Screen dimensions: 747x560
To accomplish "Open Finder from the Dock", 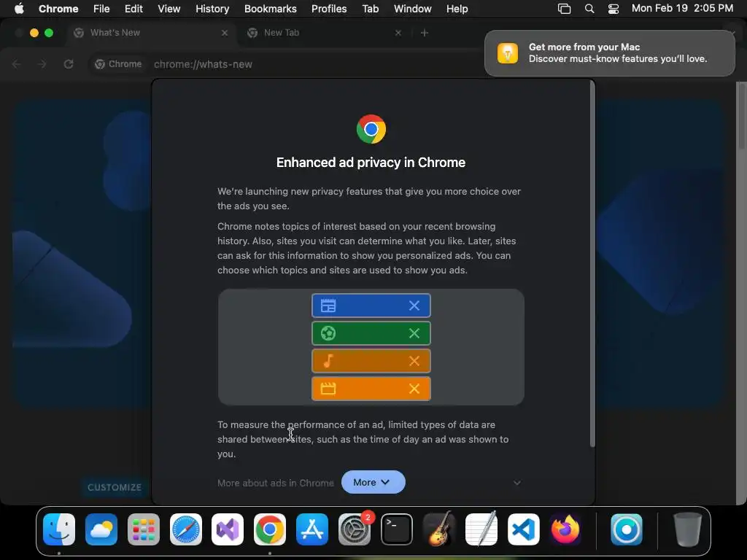I will coord(59,529).
